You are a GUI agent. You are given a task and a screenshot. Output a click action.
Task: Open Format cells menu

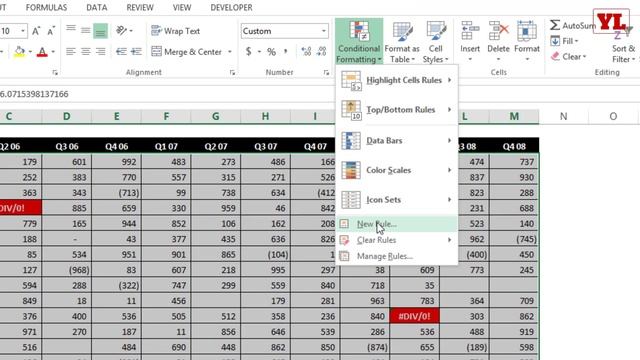[527, 41]
